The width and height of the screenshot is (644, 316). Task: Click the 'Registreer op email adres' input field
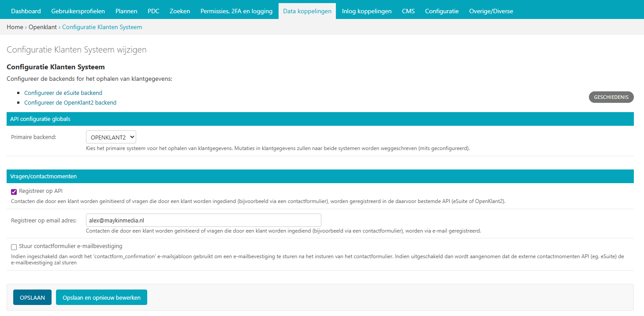203,220
